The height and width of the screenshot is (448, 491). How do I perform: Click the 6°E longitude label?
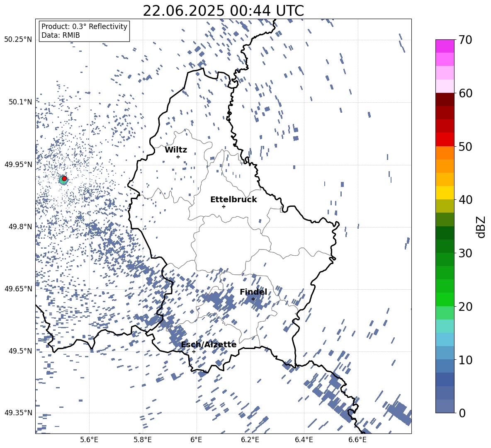[196, 440]
